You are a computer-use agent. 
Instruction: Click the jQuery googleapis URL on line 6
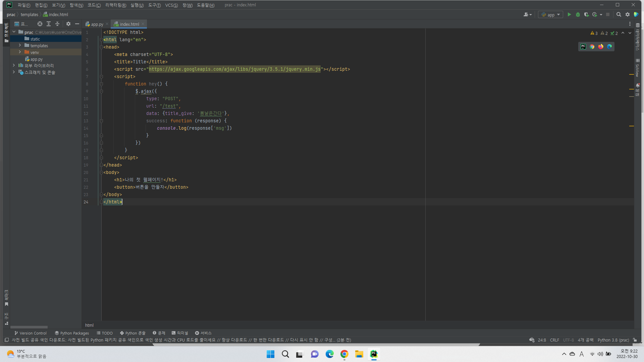coord(234,69)
